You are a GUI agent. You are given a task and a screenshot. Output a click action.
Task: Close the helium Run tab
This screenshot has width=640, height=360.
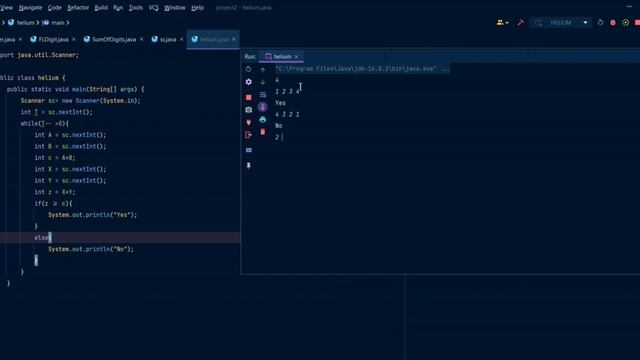click(296, 57)
